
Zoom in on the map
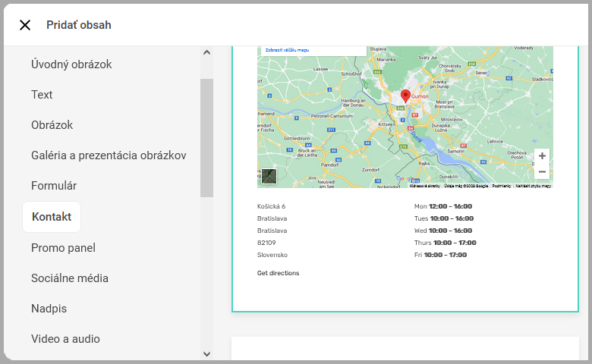point(541,156)
